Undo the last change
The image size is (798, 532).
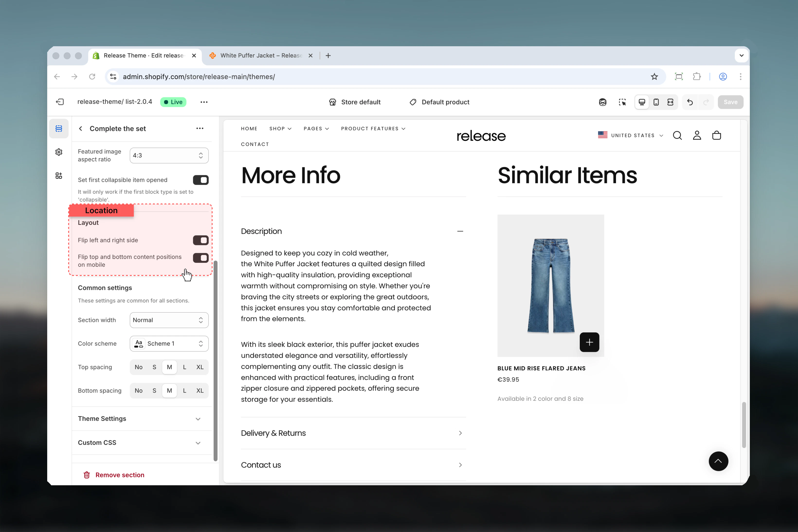click(x=690, y=102)
